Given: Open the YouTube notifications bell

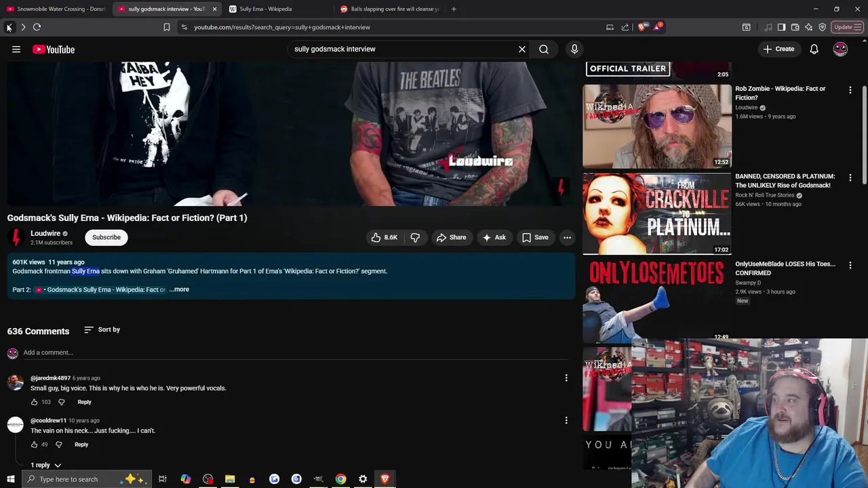Looking at the screenshot, I should coord(814,49).
